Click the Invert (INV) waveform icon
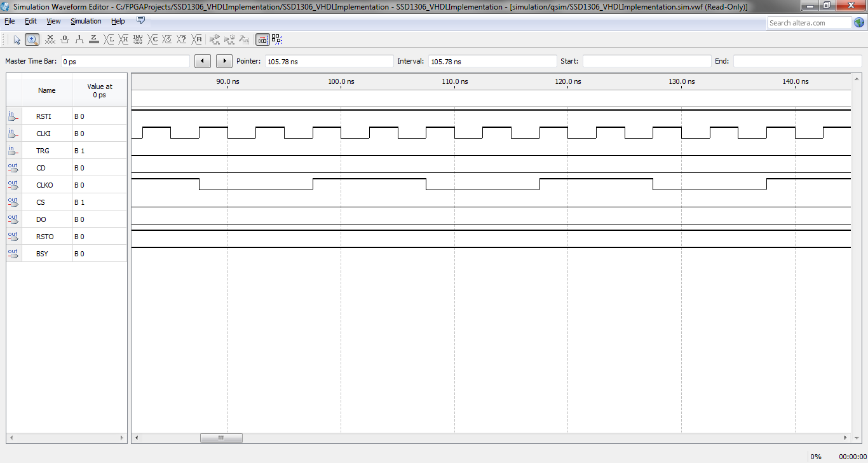868x463 pixels. tap(138, 39)
